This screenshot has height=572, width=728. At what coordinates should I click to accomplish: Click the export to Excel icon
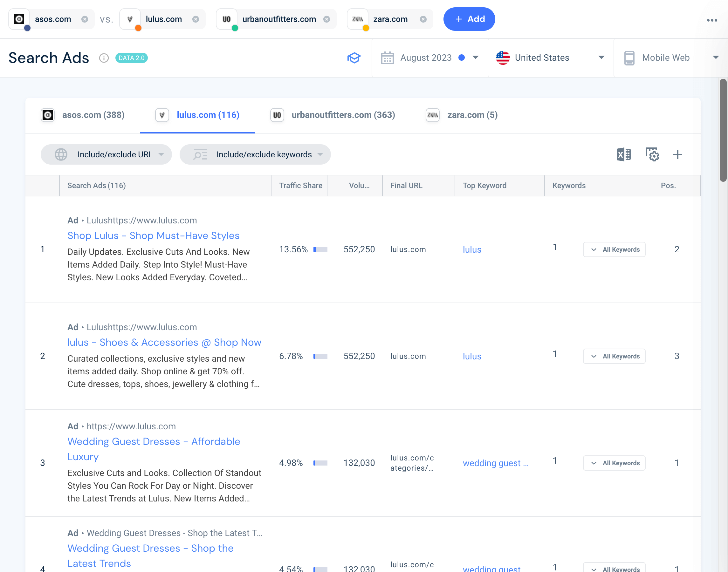(625, 154)
